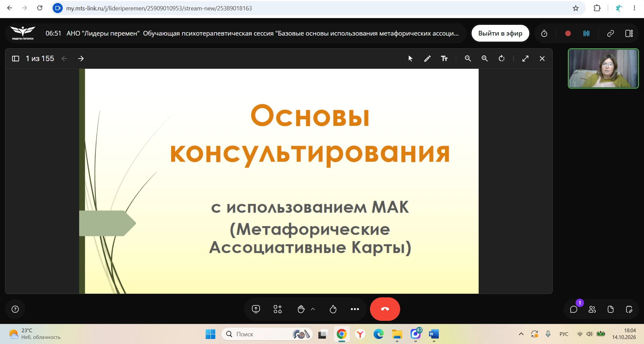Screen dimensions: 644x344
Task: Toggle the red recording button
Action: 568,33
